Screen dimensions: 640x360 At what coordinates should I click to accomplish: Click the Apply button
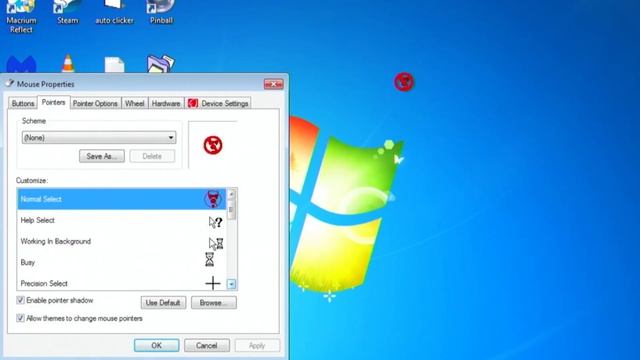click(x=257, y=345)
